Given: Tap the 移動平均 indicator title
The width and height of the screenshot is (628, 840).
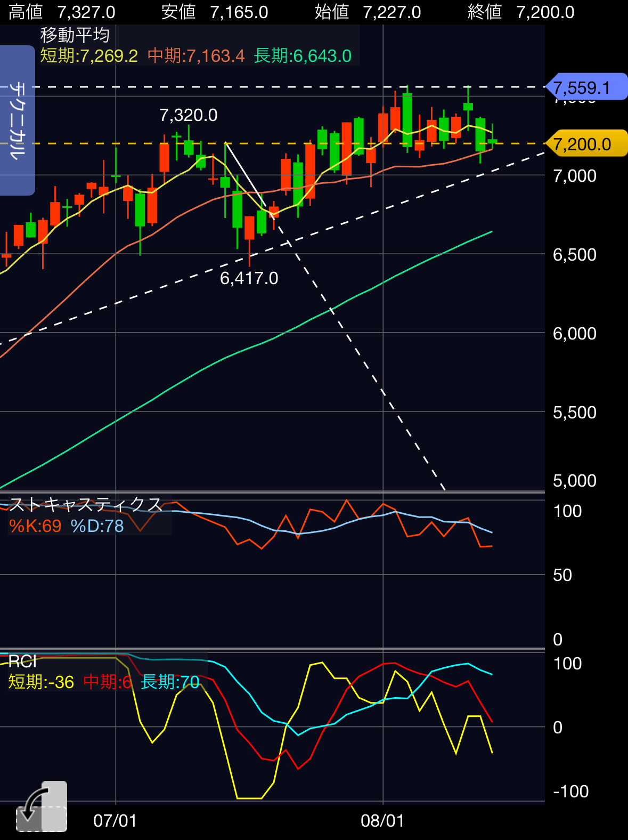Looking at the screenshot, I should pyautogui.click(x=75, y=35).
